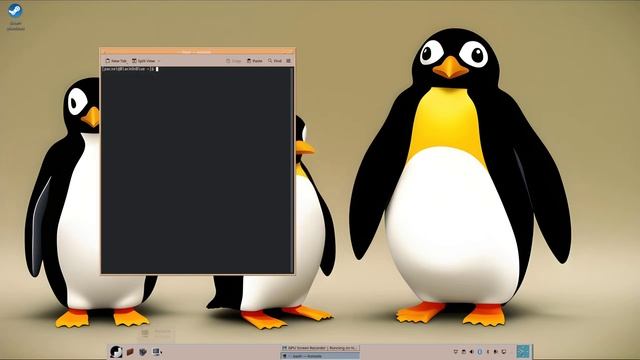Click the Konsole window title bar
This screenshot has height=360, width=640.
198,51
